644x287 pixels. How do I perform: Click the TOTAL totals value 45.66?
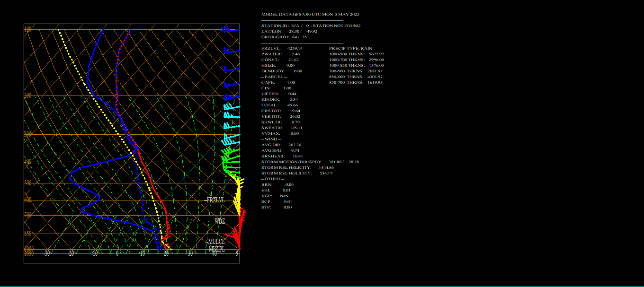[292, 105]
